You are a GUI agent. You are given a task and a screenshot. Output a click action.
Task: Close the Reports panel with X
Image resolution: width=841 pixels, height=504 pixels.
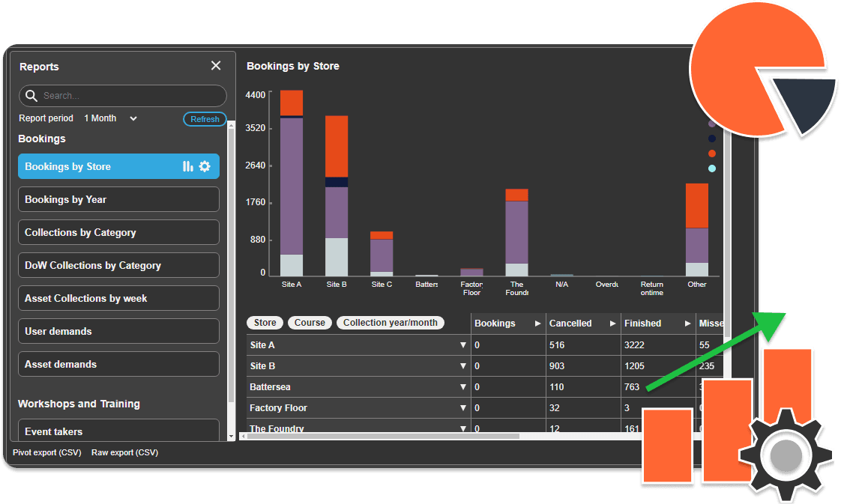(216, 66)
